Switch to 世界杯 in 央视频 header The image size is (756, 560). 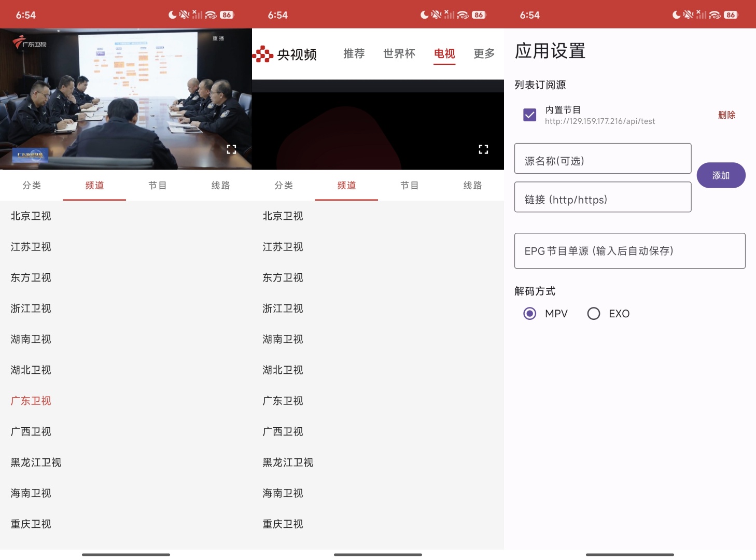pos(399,53)
